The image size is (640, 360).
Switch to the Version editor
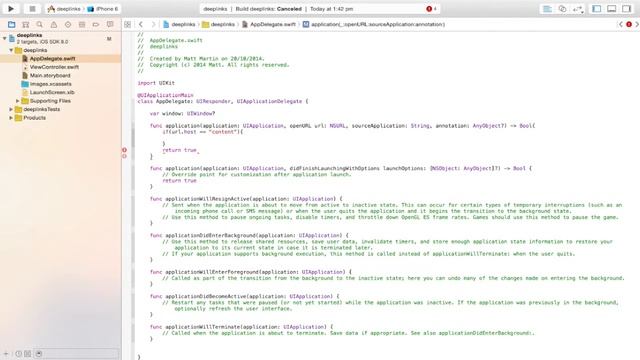click(x=578, y=9)
